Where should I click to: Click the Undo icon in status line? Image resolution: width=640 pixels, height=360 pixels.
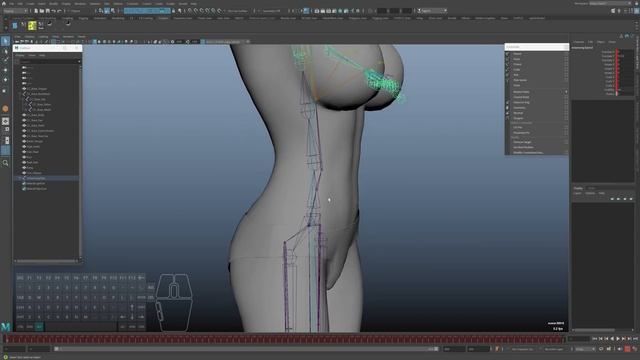pyautogui.click(x=53, y=11)
